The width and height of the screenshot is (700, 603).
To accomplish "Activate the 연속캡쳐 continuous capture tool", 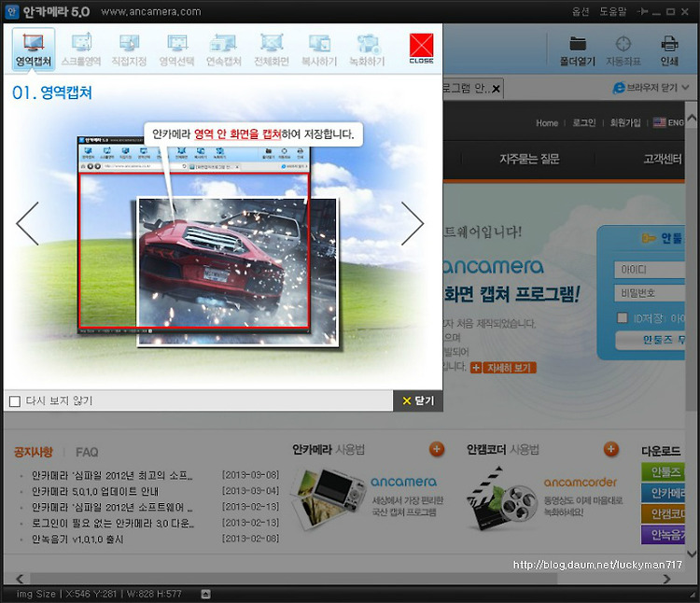I will [224, 49].
